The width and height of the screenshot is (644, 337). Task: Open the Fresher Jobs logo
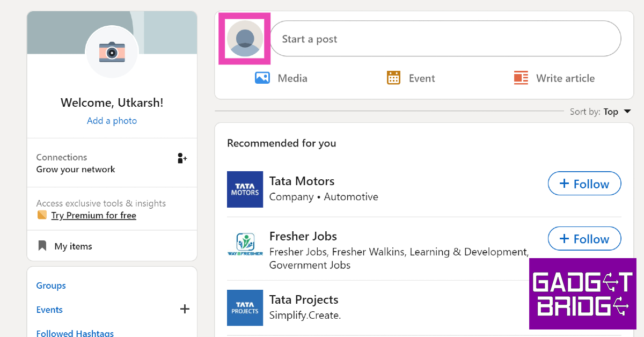click(245, 245)
